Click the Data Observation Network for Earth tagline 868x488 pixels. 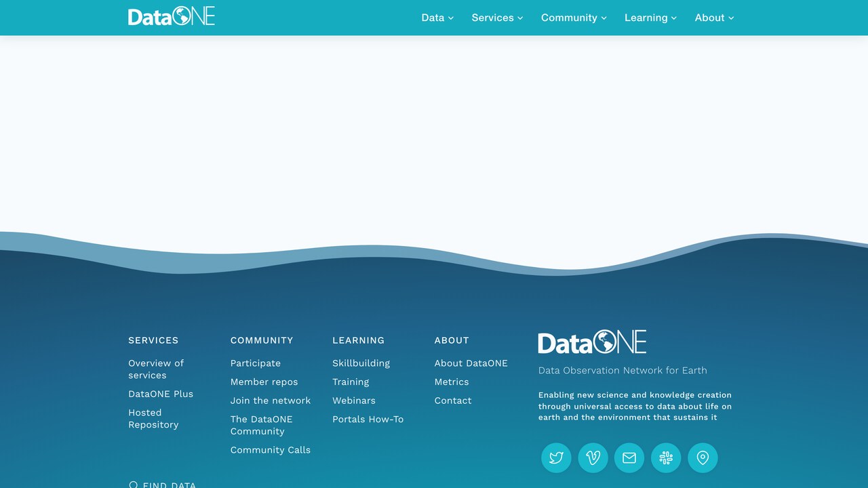click(x=623, y=370)
